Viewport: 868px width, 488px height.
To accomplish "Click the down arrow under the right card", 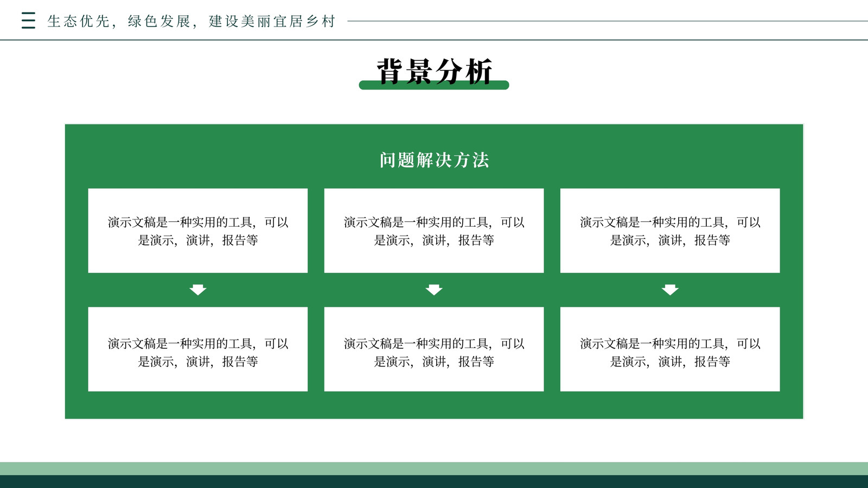I will (x=670, y=290).
